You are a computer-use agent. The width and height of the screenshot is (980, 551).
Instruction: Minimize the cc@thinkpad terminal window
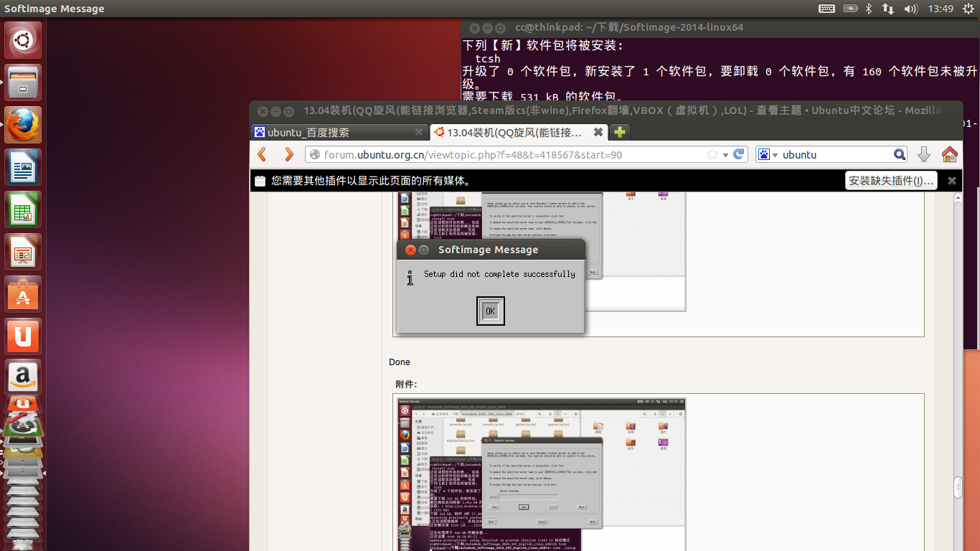click(487, 28)
